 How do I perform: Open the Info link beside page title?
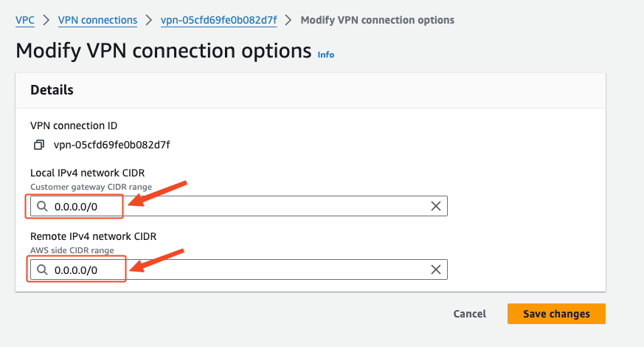[x=326, y=55]
